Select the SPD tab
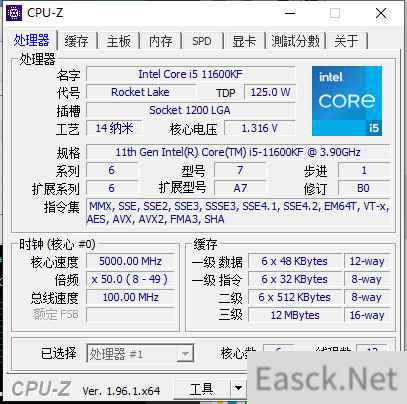Screen dimensions: 407x404 (x=202, y=41)
